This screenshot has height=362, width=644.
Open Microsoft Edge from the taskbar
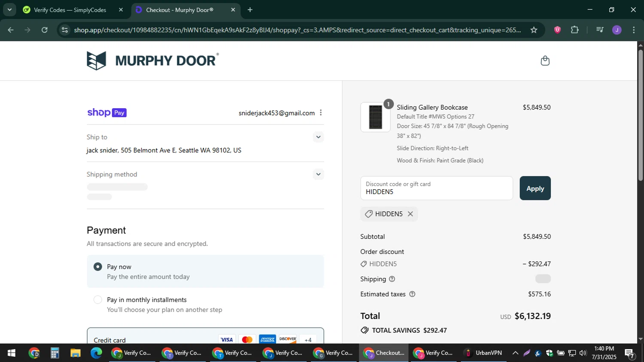click(x=96, y=353)
